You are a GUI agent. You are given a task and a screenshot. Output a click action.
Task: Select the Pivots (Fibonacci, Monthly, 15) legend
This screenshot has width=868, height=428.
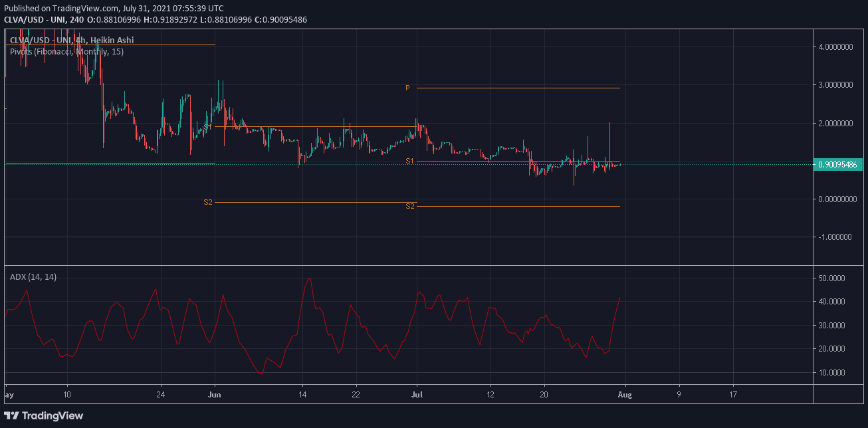(x=66, y=51)
